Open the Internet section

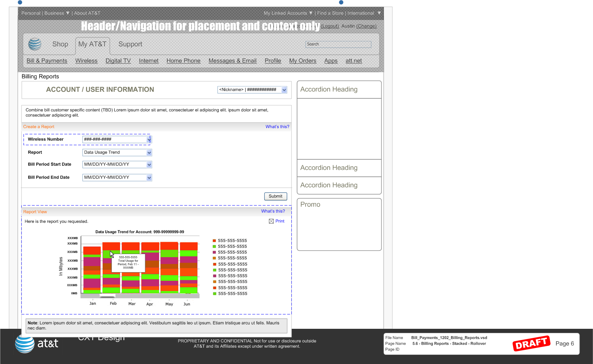(x=149, y=61)
